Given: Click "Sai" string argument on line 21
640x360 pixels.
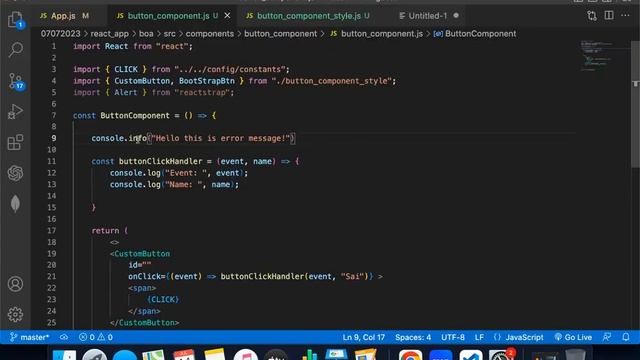Looking at the screenshot, I should point(352,276).
